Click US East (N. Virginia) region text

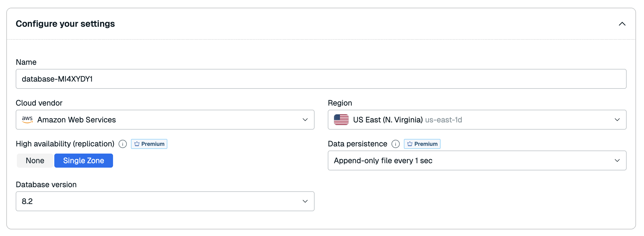pyautogui.click(x=388, y=120)
